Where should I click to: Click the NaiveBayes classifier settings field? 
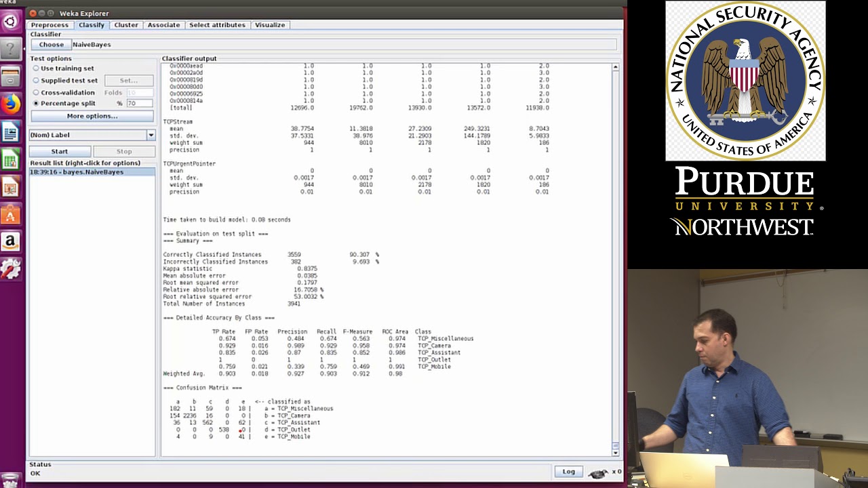344,45
